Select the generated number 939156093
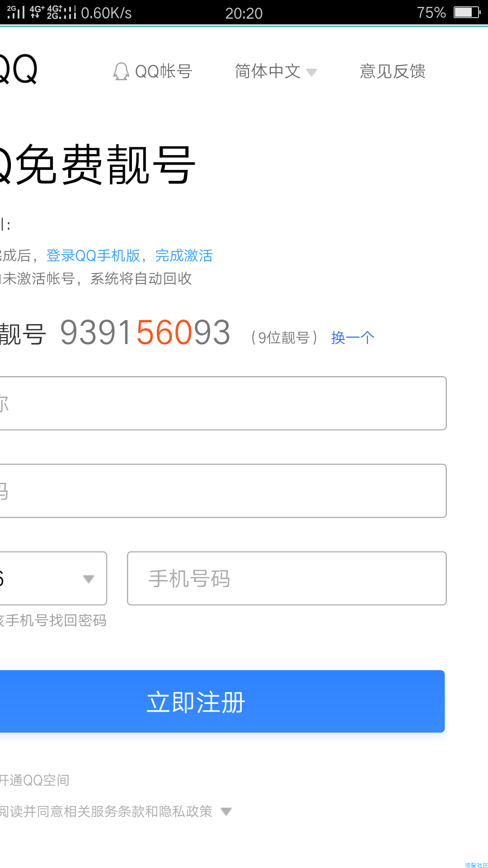Image resolution: width=488 pixels, height=868 pixels. coord(145,333)
